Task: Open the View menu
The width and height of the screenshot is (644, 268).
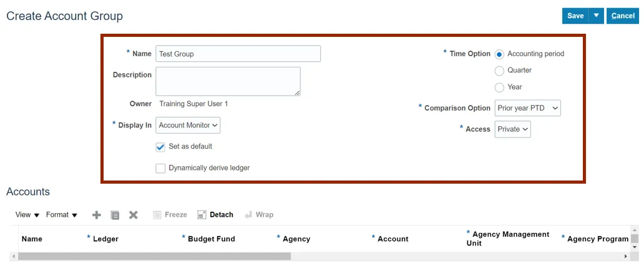Action: click(x=27, y=215)
